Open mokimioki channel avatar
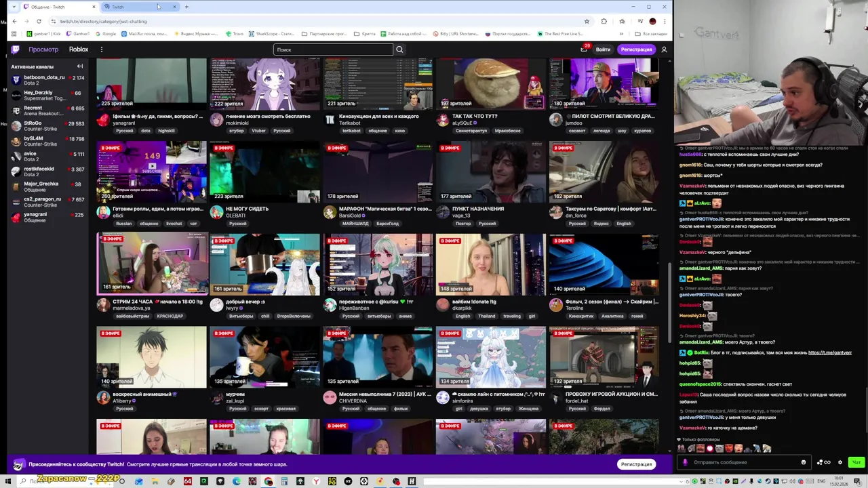Viewport: 868px width, 488px height. [216, 120]
